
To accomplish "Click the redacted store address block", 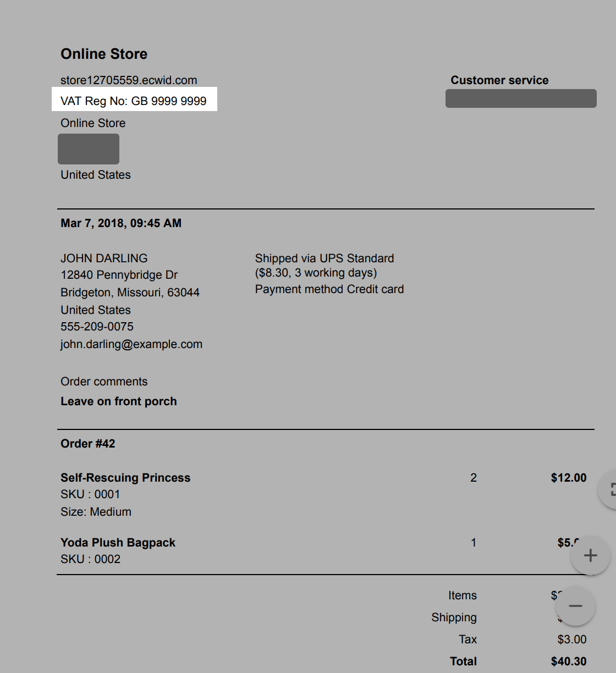I will tap(89, 149).
